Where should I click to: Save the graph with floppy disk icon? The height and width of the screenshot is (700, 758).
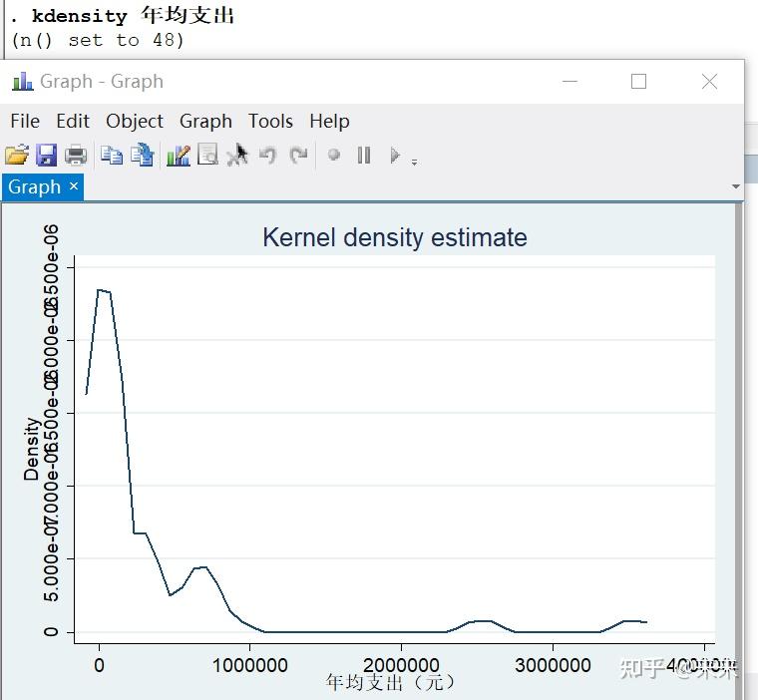pyautogui.click(x=46, y=156)
